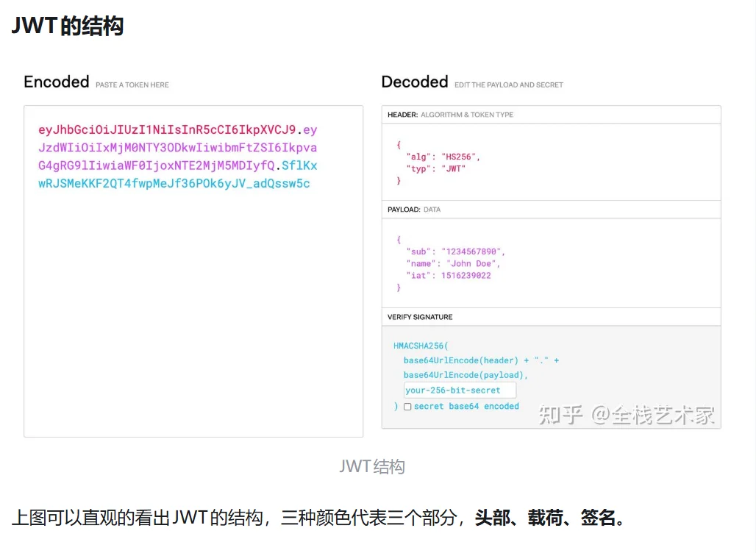Click the Encoded panel heading

[57, 82]
